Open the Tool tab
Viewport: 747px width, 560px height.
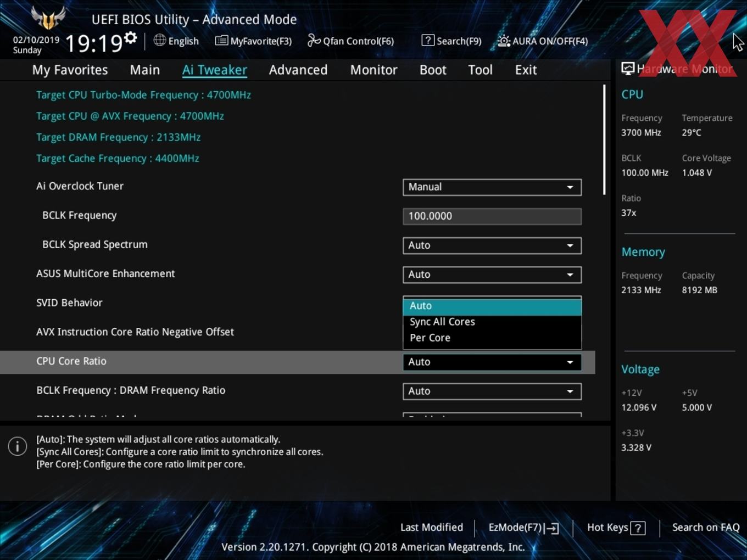[480, 70]
